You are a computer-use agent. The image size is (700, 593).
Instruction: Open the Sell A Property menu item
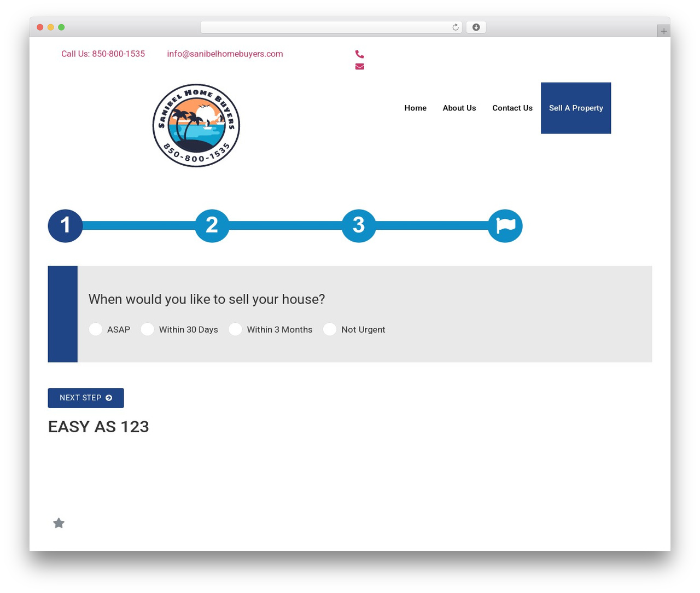point(576,108)
